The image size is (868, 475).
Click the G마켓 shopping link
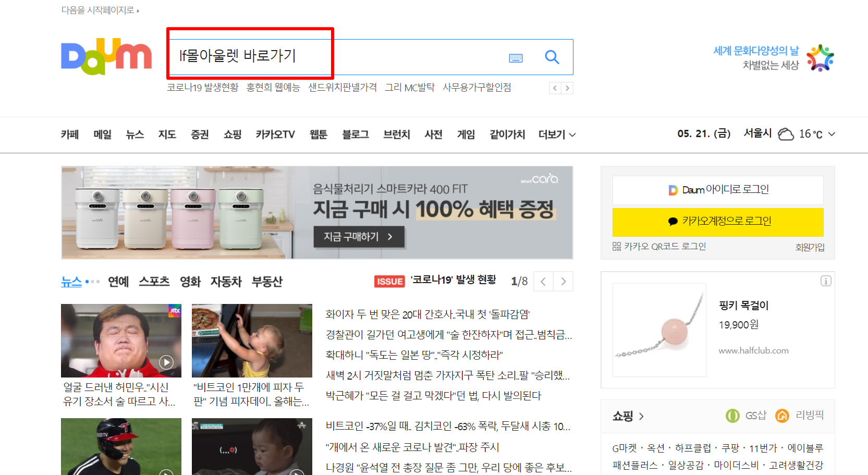625,448
